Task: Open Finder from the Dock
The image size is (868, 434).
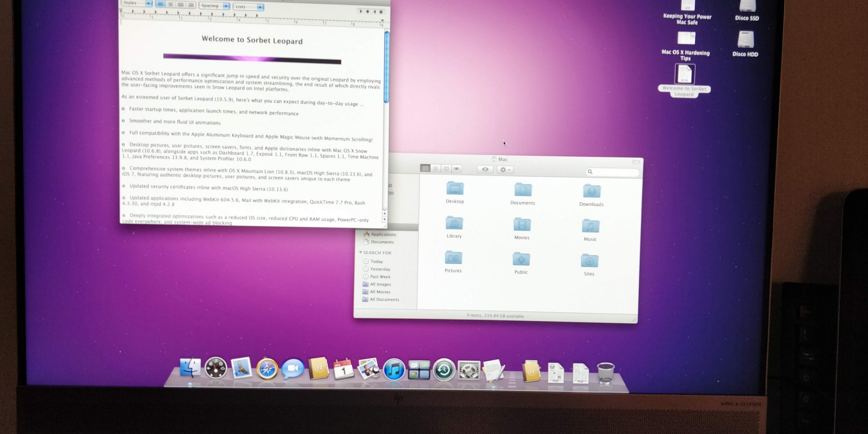Action: [190, 367]
